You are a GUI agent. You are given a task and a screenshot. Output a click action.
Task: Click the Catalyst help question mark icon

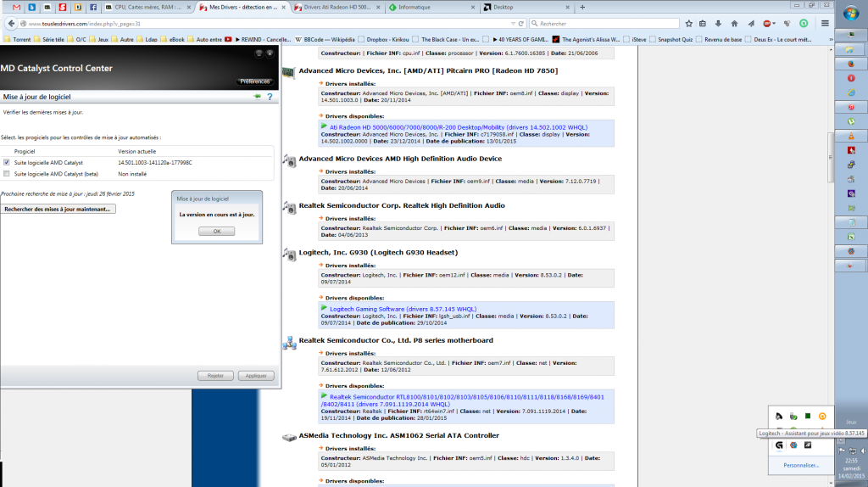point(270,97)
